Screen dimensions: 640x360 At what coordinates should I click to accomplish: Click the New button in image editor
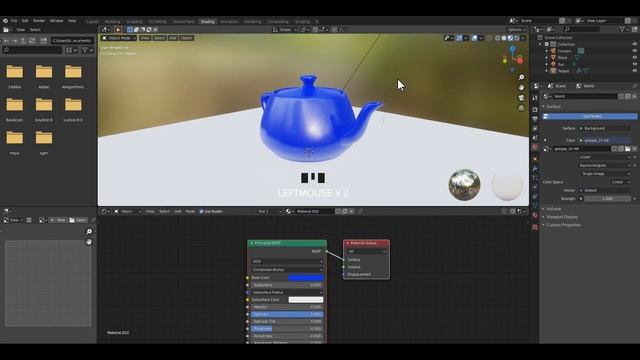tap(58, 220)
